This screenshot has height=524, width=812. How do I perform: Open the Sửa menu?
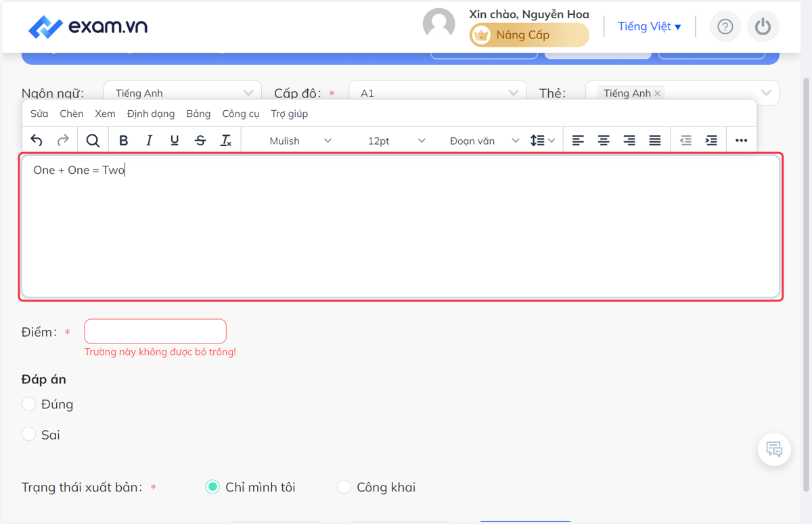[x=39, y=114]
